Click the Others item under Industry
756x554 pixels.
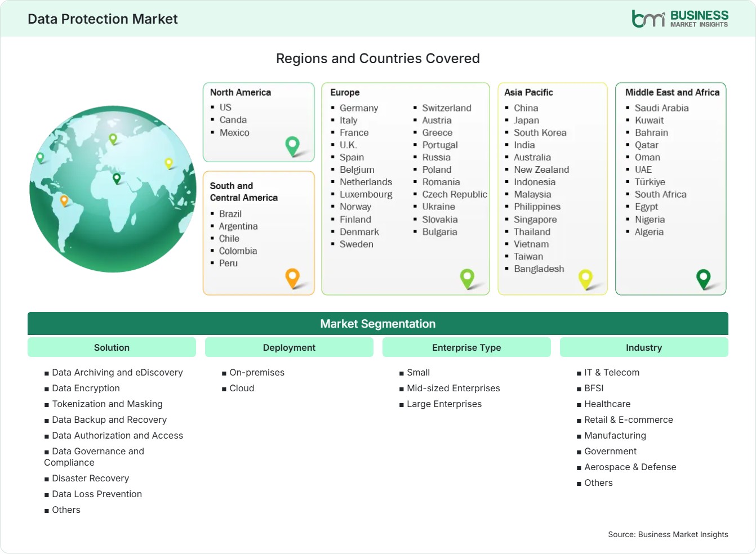coord(598,483)
